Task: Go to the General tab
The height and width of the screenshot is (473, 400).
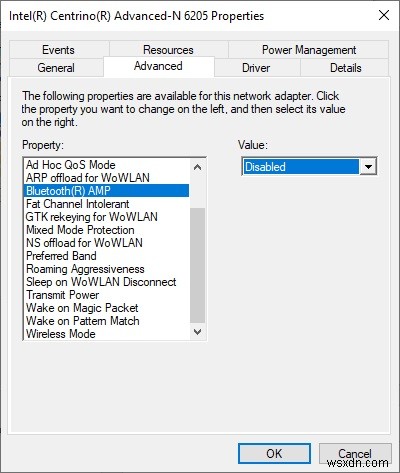Action: point(56,68)
